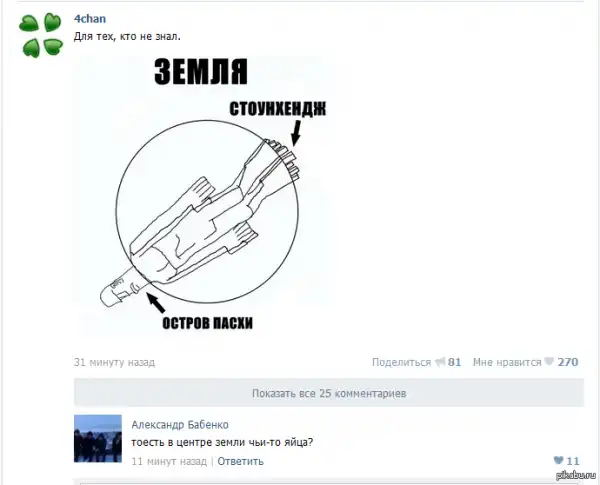Click the Поделиться link
600x485 pixels.
(401, 362)
